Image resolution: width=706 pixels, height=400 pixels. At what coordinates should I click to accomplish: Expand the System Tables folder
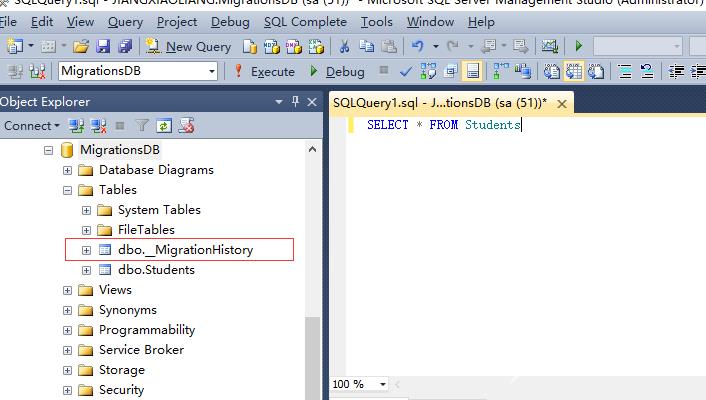86,210
